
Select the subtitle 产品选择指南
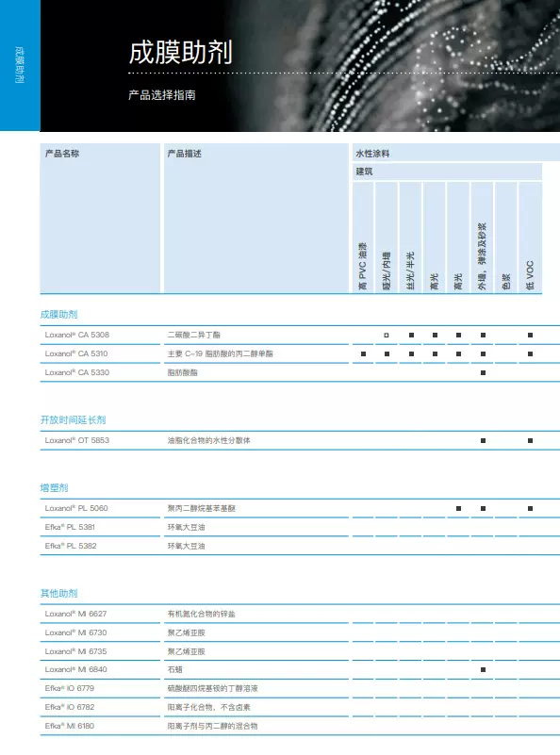162,95
